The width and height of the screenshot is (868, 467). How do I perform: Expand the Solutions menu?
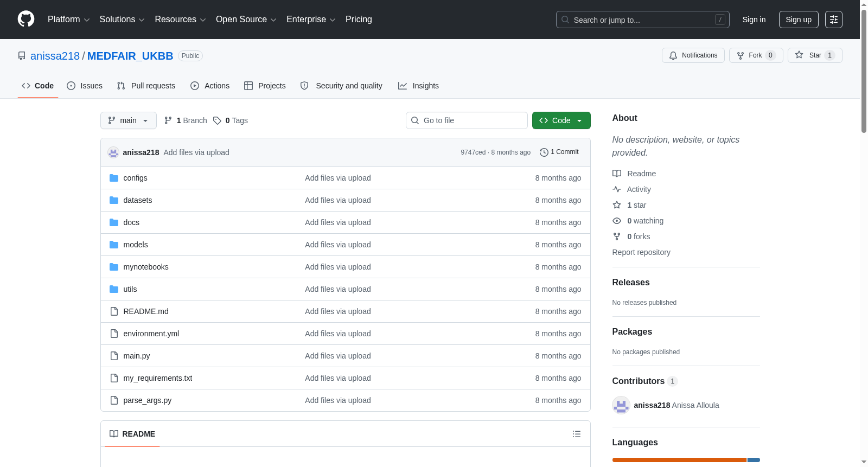[x=122, y=20]
